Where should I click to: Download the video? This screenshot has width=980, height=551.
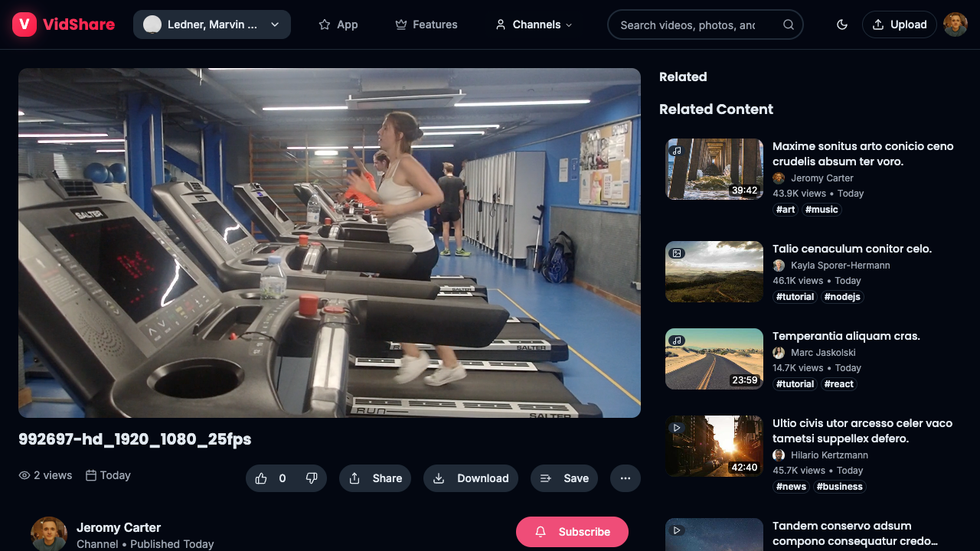pos(471,478)
